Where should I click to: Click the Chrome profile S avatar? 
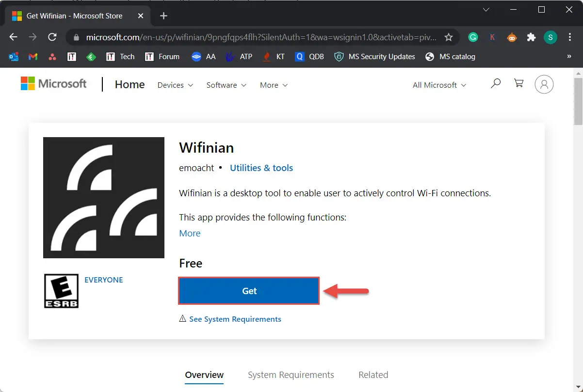point(551,37)
